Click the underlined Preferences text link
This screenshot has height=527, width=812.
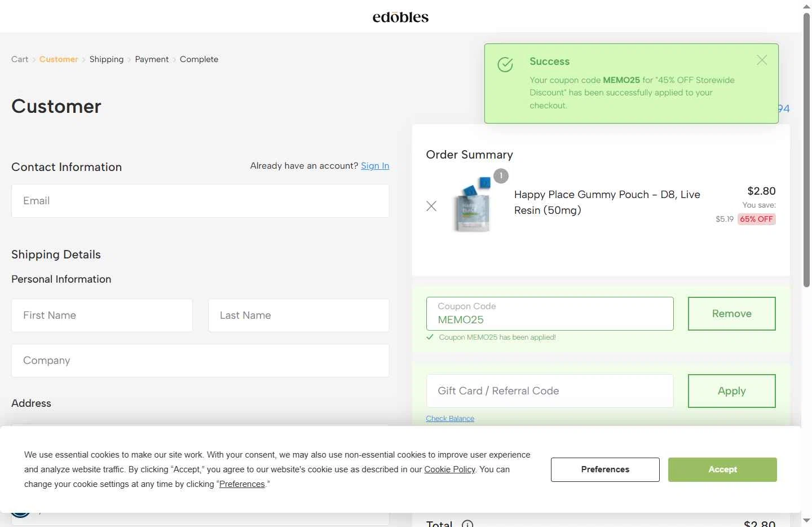click(242, 484)
